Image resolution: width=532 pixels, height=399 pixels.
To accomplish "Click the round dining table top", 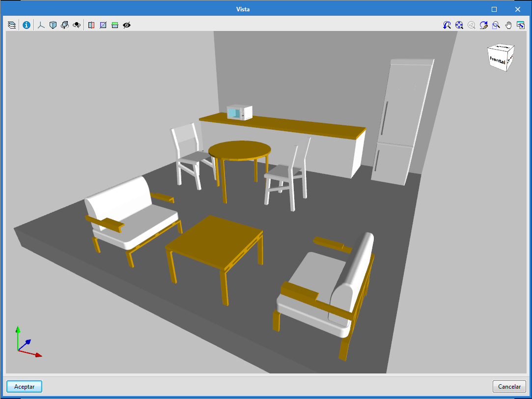I will click(x=240, y=150).
